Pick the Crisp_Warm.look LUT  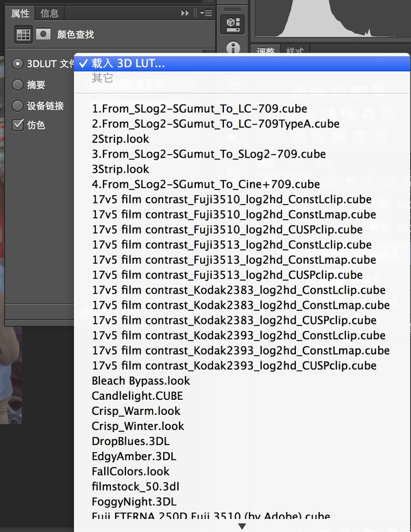click(242, 411)
